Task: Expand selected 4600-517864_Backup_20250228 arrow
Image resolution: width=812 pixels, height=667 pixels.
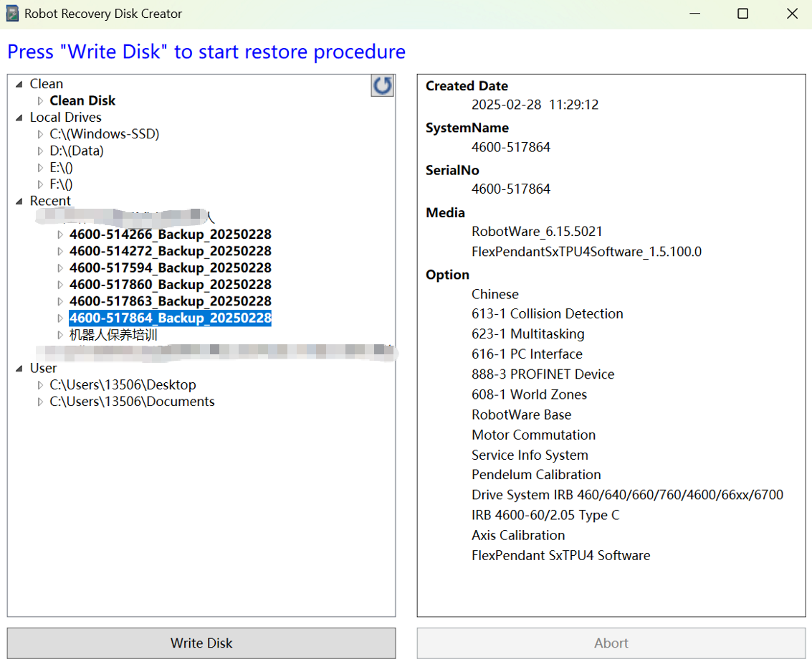Action: click(60, 318)
